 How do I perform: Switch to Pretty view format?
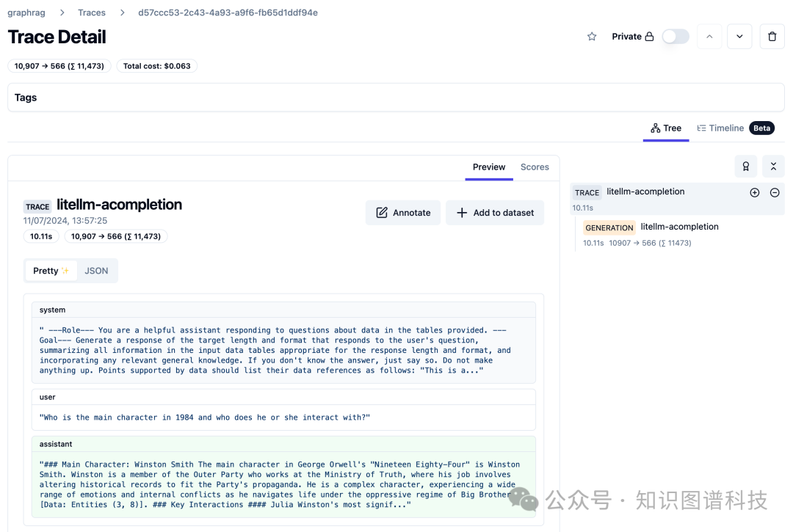[51, 271]
